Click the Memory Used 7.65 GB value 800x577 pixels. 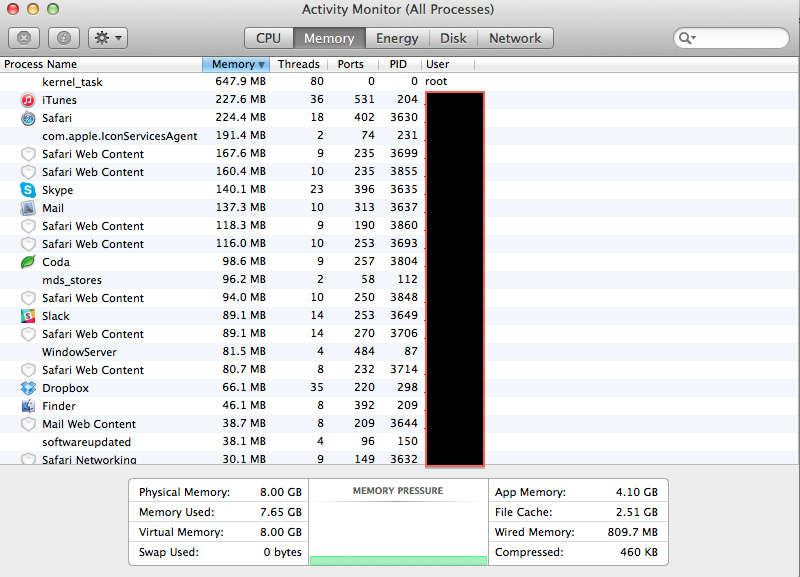(x=281, y=512)
